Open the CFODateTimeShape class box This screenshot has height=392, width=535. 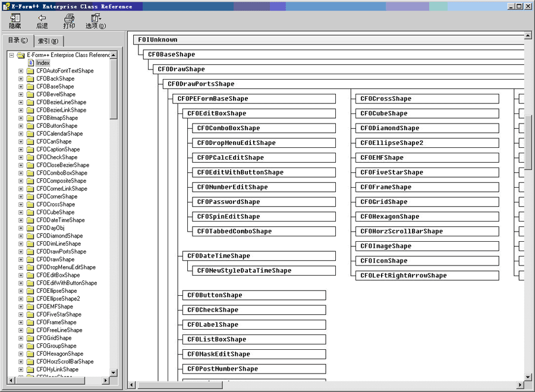pyautogui.click(x=219, y=256)
